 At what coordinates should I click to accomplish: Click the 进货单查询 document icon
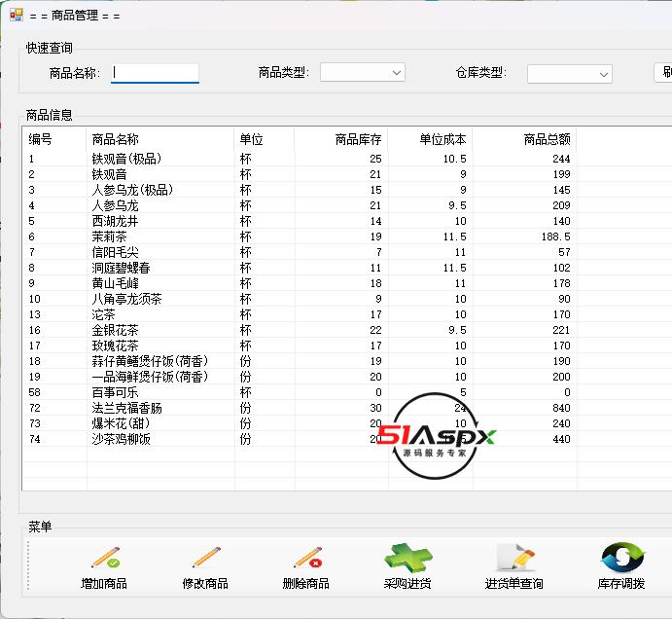[x=515, y=558]
